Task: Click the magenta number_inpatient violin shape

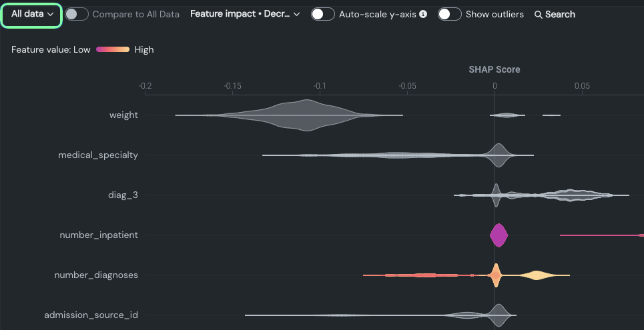Action: point(499,235)
